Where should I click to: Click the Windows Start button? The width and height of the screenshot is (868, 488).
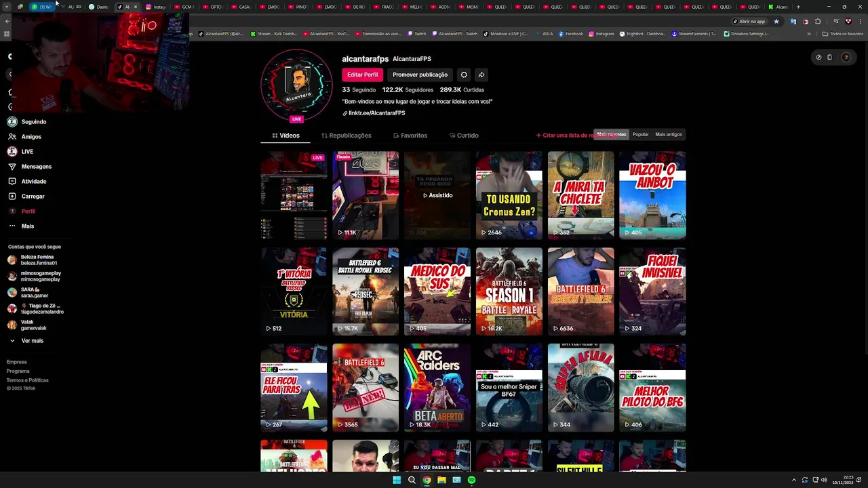(x=397, y=480)
